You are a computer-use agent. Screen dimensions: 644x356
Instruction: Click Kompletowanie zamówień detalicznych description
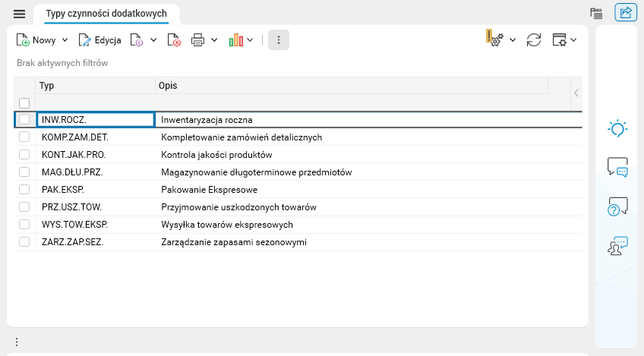point(241,137)
